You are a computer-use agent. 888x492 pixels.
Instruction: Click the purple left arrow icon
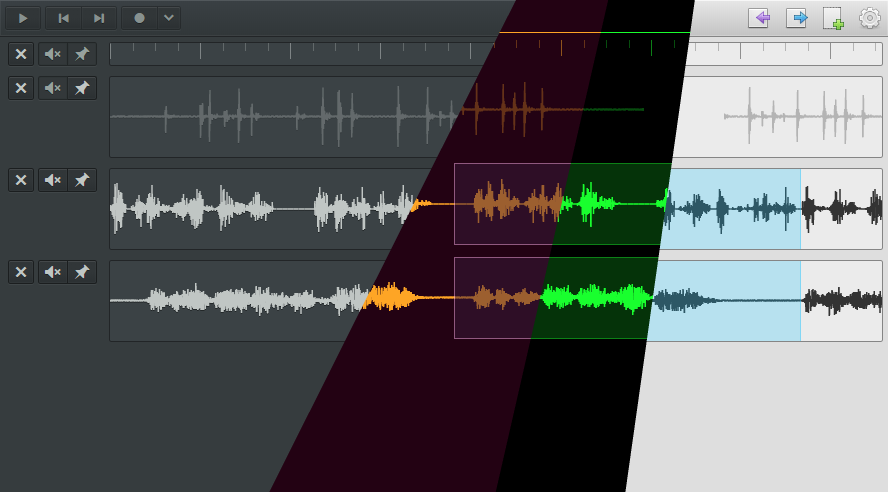[x=759, y=18]
